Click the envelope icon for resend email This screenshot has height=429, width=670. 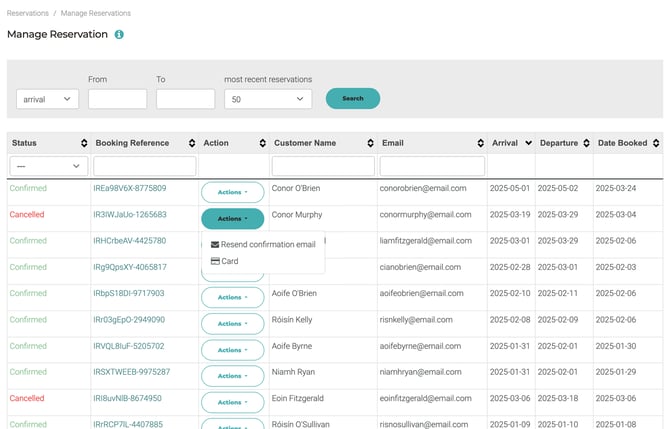[215, 244]
